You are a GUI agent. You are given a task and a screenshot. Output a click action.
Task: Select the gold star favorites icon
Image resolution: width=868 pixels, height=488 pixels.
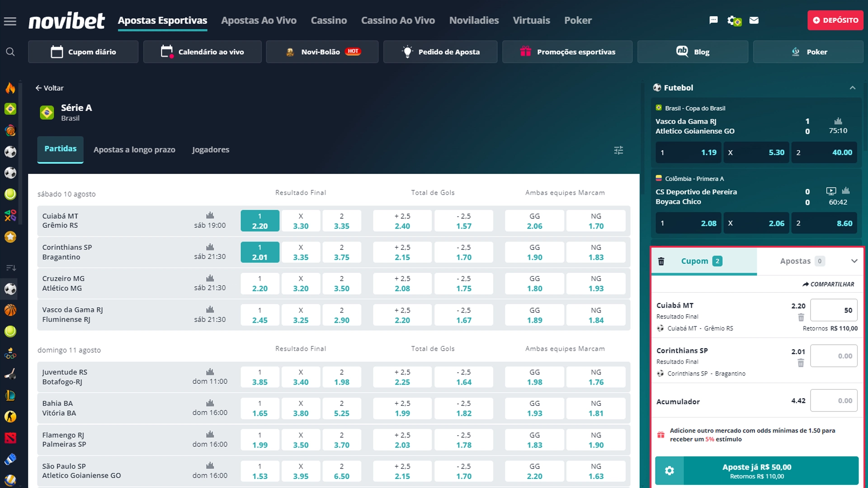tap(10, 237)
